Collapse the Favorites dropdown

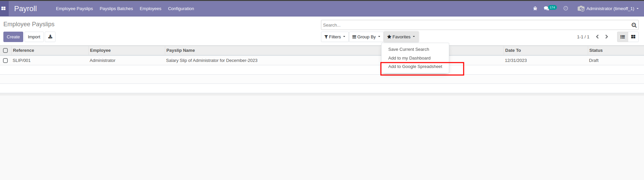tap(401, 37)
